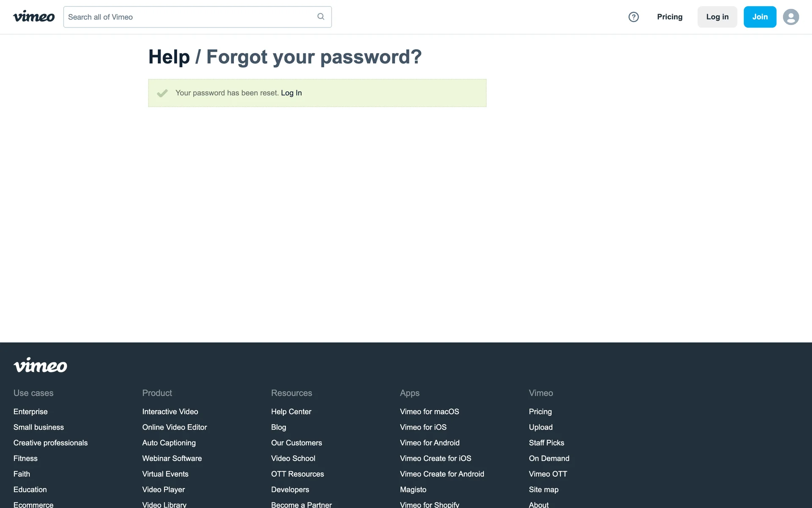Open Help Center in Resources
Viewport: 812px width, 508px height.
291,411
